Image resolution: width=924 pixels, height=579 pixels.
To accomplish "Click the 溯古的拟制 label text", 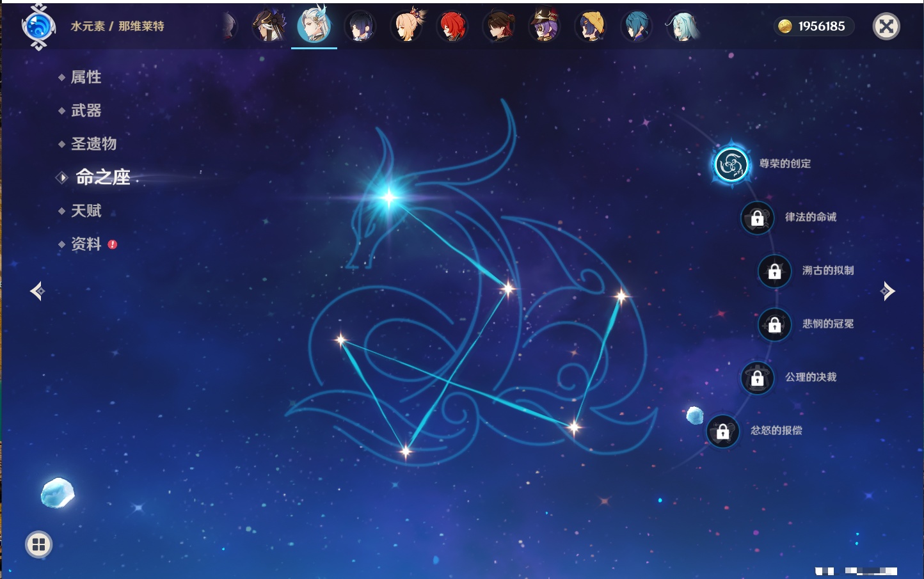I will tap(828, 271).
